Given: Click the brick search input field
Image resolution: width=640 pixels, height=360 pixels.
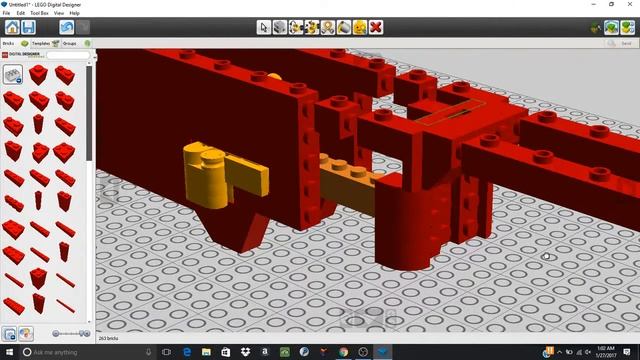Looking at the screenshot, I should click(x=68, y=55).
